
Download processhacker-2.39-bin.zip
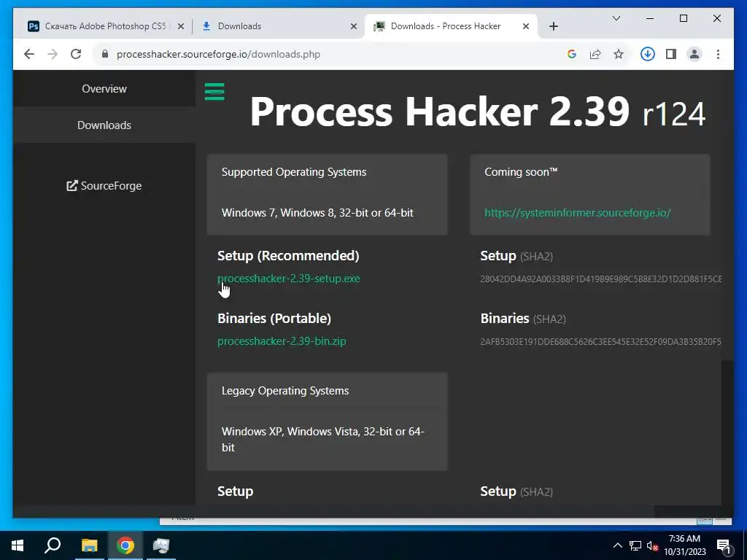(x=282, y=341)
